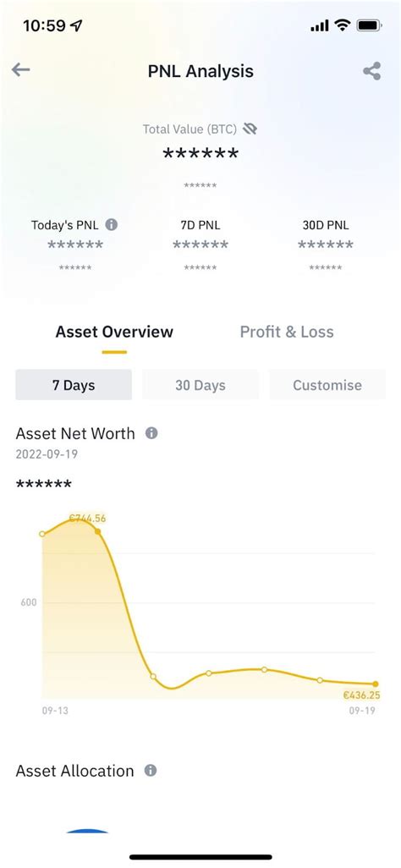The width and height of the screenshot is (401, 868).
Task: Tap the location arrow in status bar
Action: (x=76, y=25)
